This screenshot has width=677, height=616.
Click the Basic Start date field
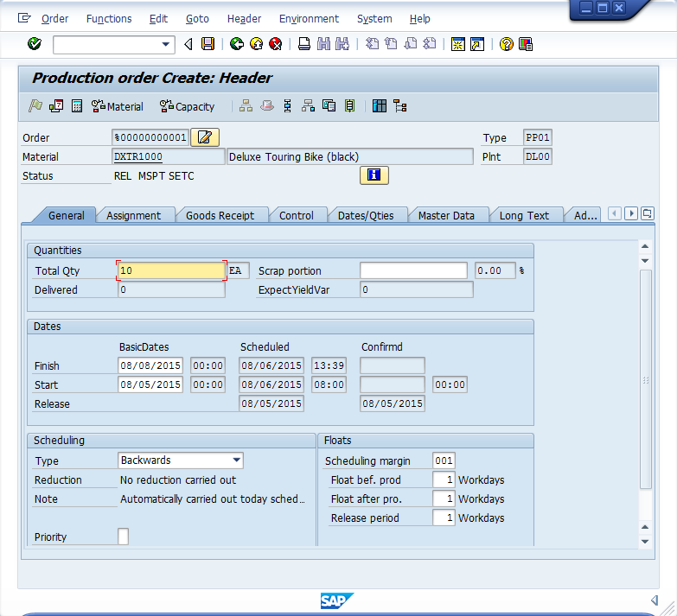point(150,384)
